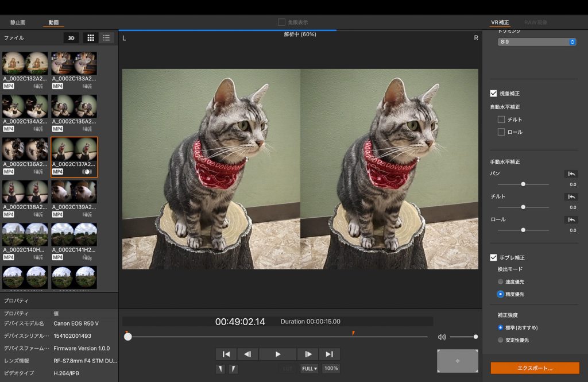Image resolution: width=588 pixels, height=382 pixels.
Task: Uncheck the 視差補正 checkbox
Action: click(x=493, y=93)
